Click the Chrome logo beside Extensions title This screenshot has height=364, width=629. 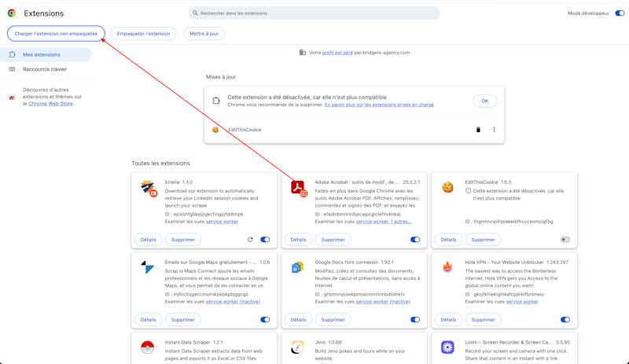(x=12, y=13)
